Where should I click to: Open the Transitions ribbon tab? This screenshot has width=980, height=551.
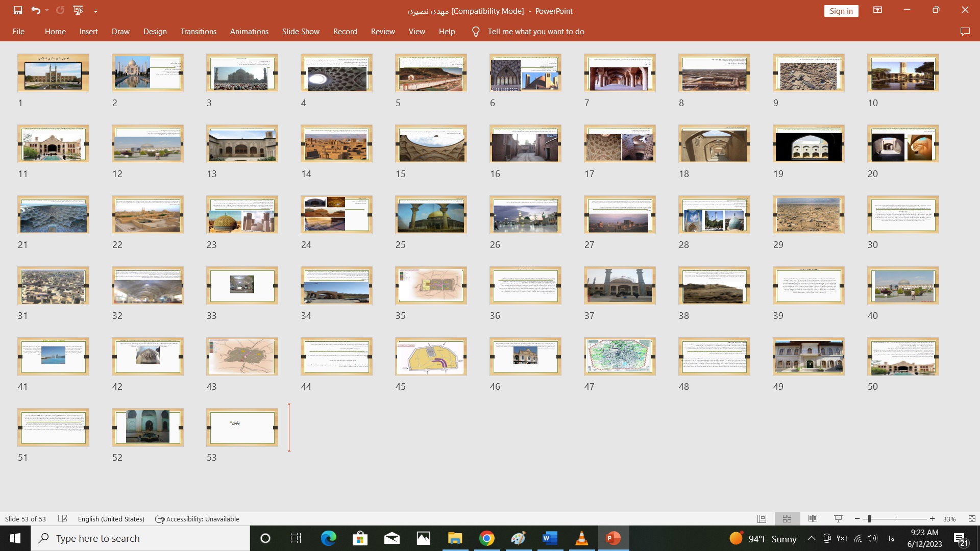199,31
